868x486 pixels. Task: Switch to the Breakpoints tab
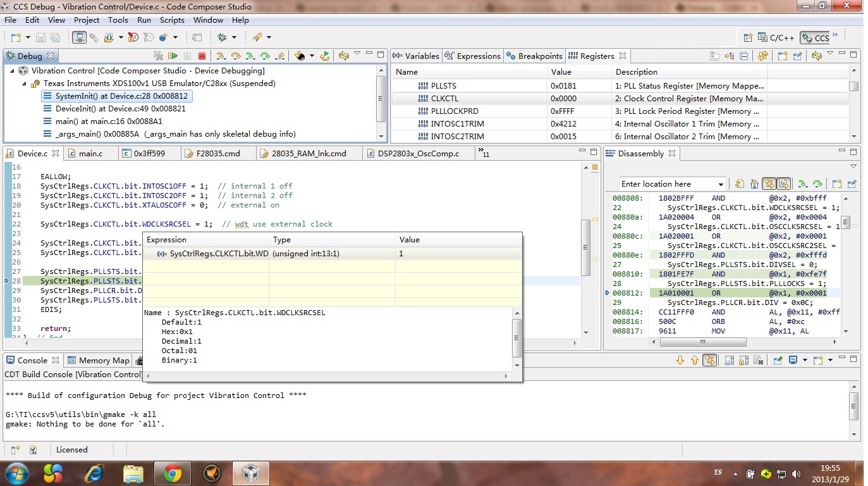click(534, 56)
